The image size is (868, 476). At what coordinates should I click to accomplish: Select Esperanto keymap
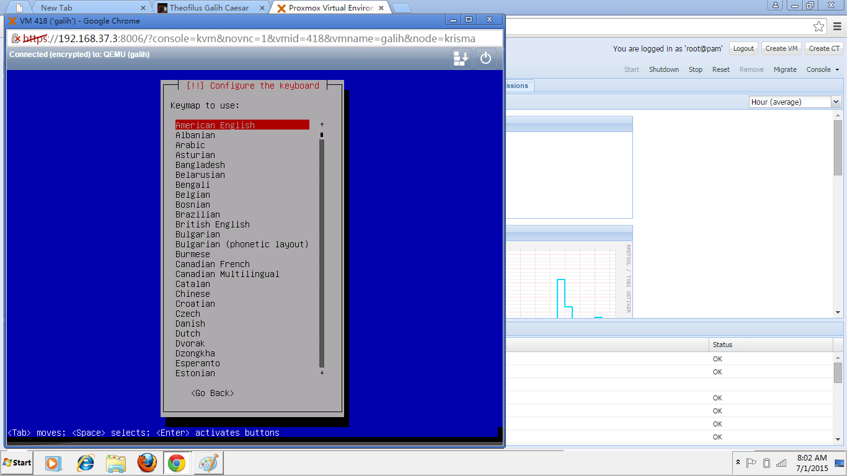click(x=198, y=363)
